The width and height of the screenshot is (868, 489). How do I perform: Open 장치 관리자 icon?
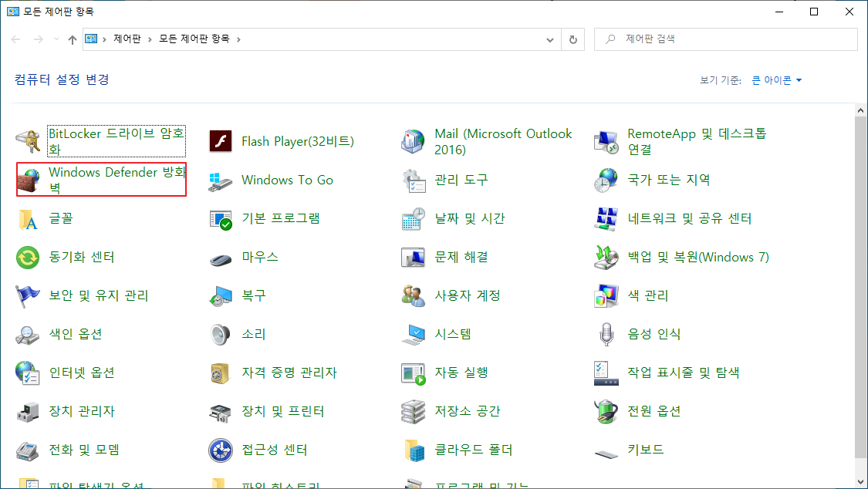click(x=28, y=412)
